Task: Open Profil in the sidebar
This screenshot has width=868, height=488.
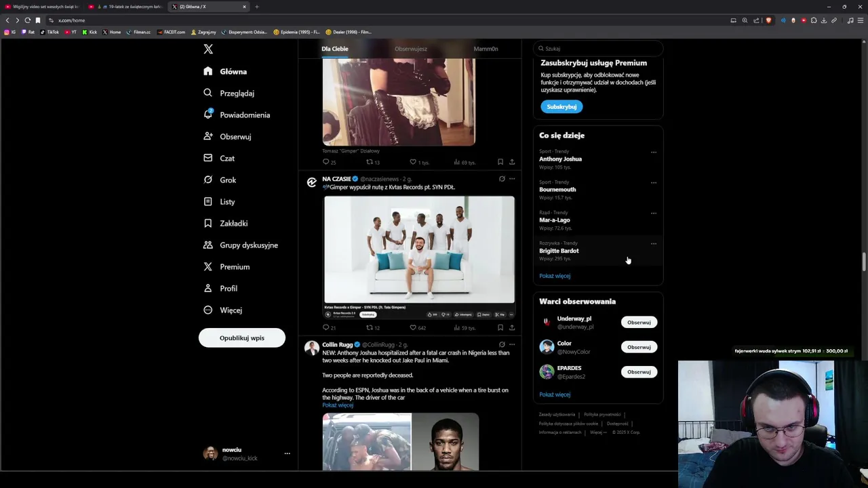Action: (x=220, y=288)
